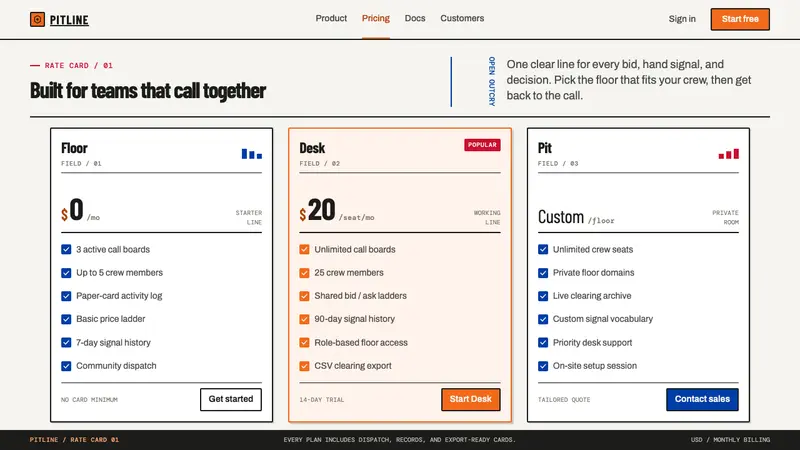Viewport: 800px width, 450px height.
Task: Open the Product menu item
Action: [331, 18]
